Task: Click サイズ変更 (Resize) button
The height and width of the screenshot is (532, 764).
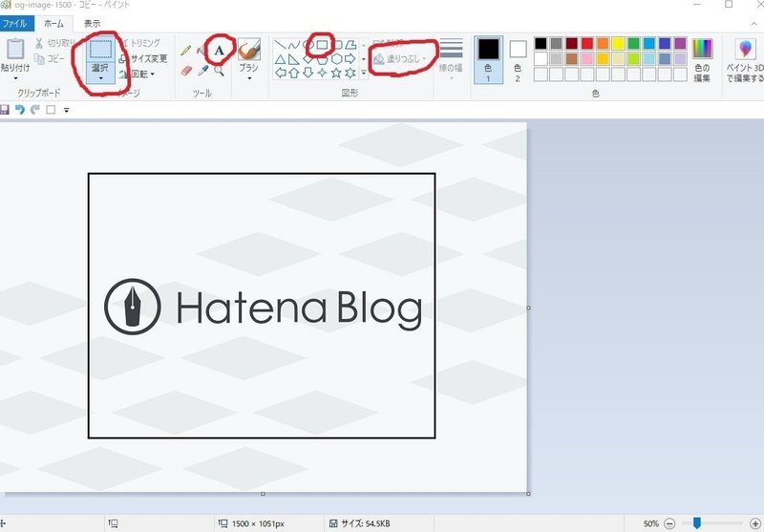Action: [x=143, y=58]
